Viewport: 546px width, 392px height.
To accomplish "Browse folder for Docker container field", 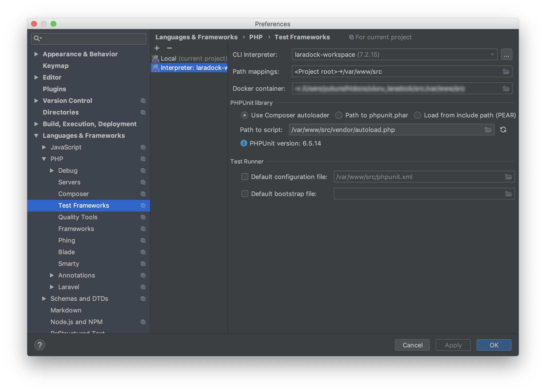I will 506,88.
